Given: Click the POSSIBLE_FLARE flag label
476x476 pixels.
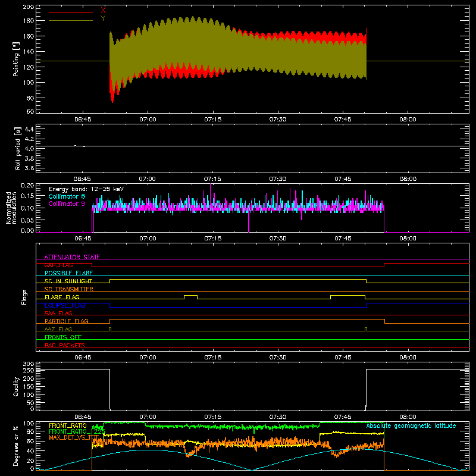Looking at the screenshot, I should [x=68, y=273].
